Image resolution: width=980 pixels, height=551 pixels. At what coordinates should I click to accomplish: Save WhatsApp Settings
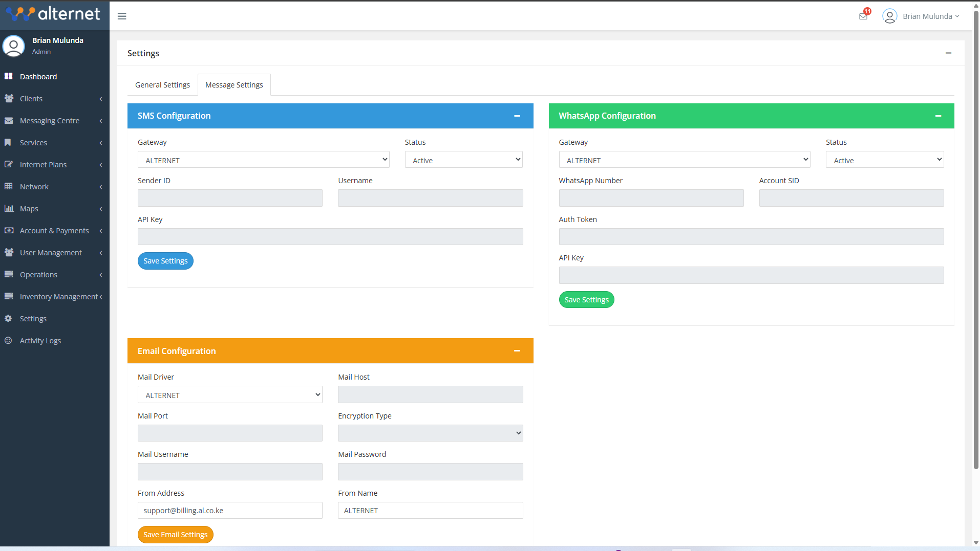[586, 299]
